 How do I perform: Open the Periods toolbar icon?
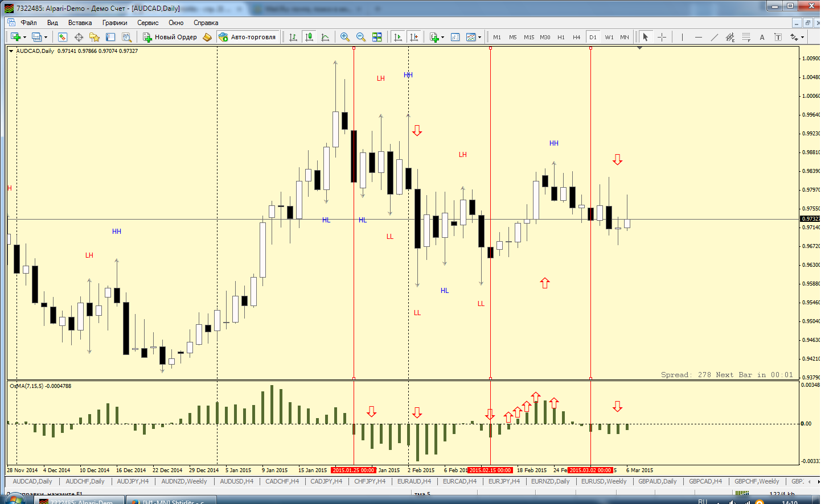455,37
